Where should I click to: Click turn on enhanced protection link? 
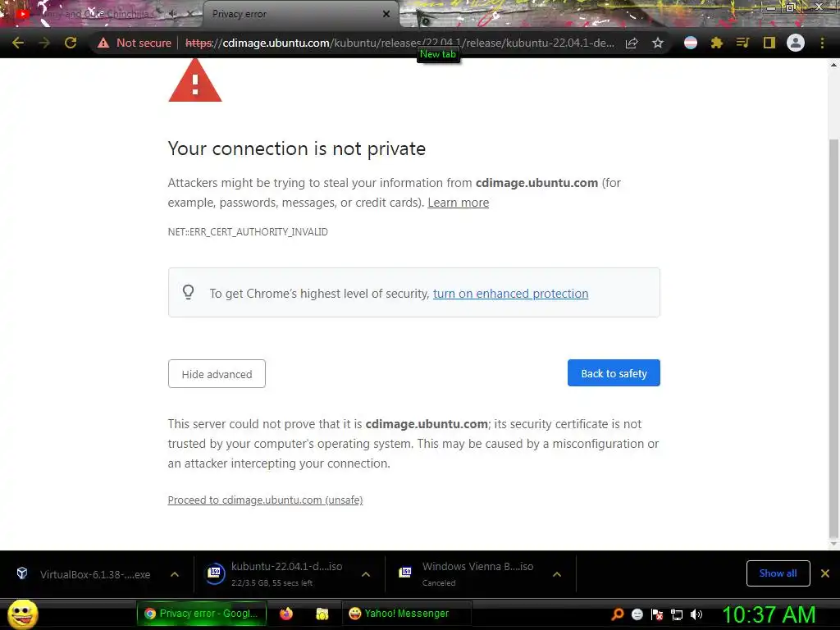pos(510,294)
